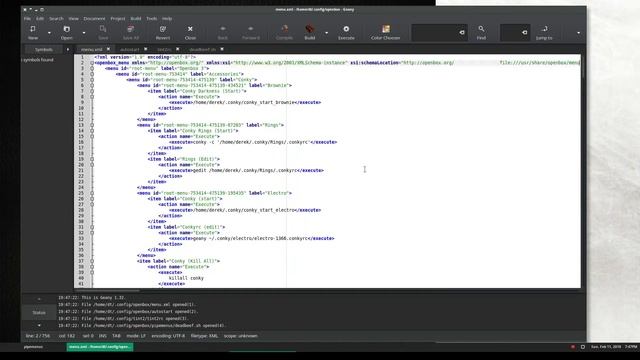Image resolution: width=640 pixels, height=360 pixels.
Task: Open the Edit menu
Action: click(40, 19)
